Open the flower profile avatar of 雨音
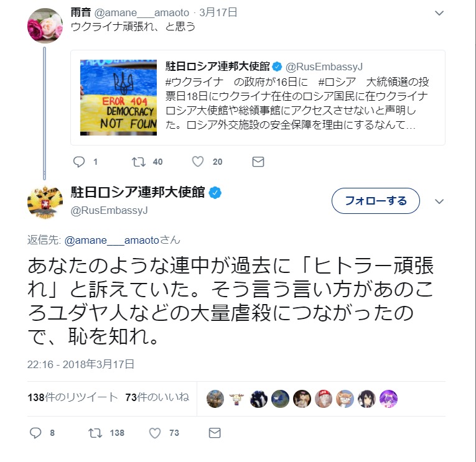 coord(45,25)
